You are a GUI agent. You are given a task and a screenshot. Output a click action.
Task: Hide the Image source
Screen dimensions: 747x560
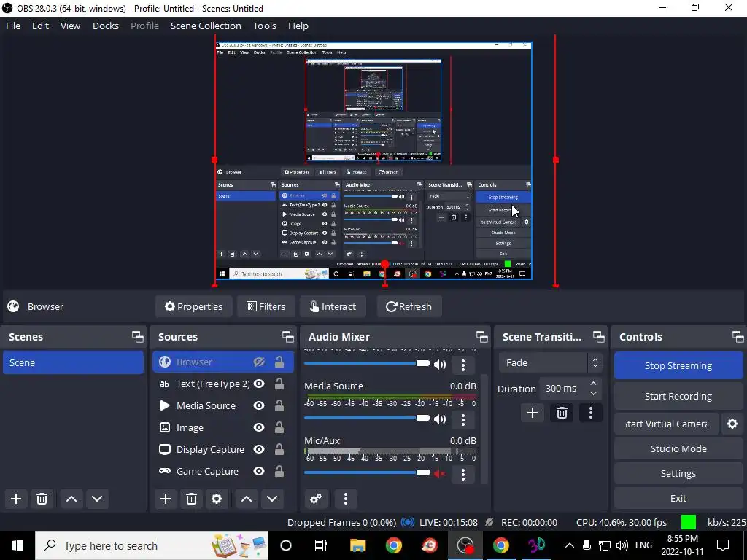259,427
